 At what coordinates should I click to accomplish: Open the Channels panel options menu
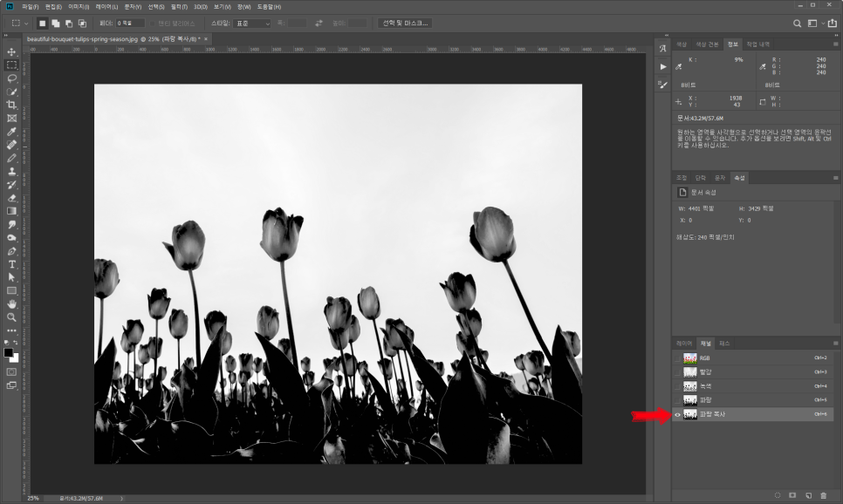point(835,344)
